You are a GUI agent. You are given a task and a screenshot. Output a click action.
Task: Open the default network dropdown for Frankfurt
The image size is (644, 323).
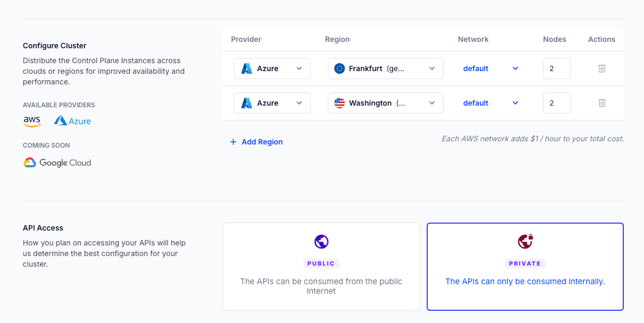490,68
